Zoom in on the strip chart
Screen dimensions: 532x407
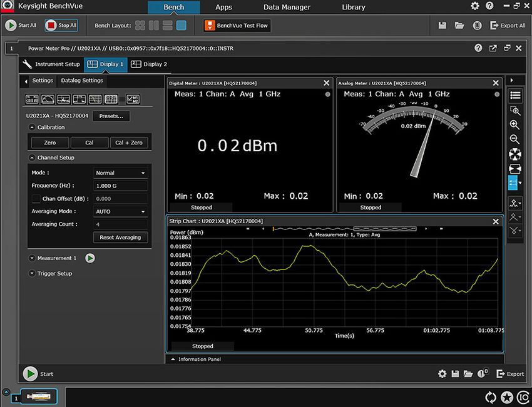[514, 124]
